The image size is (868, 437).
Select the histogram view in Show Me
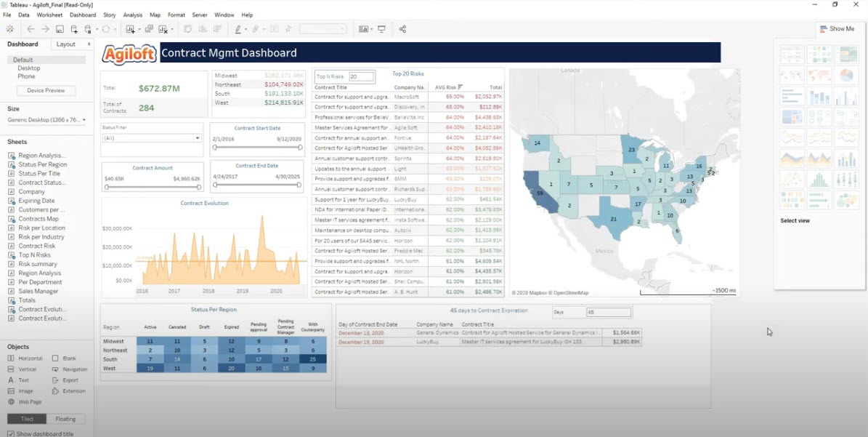[818, 179]
